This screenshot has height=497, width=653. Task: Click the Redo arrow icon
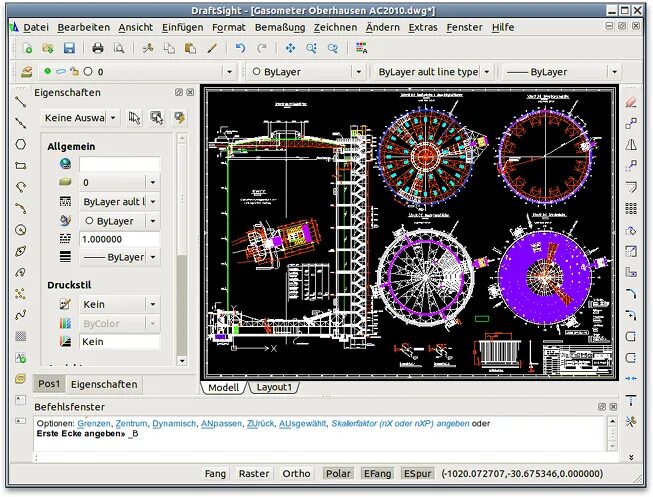click(262, 48)
